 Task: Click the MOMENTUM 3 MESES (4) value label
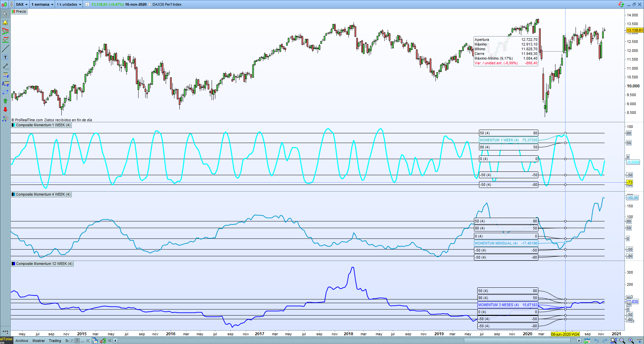(x=508, y=305)
